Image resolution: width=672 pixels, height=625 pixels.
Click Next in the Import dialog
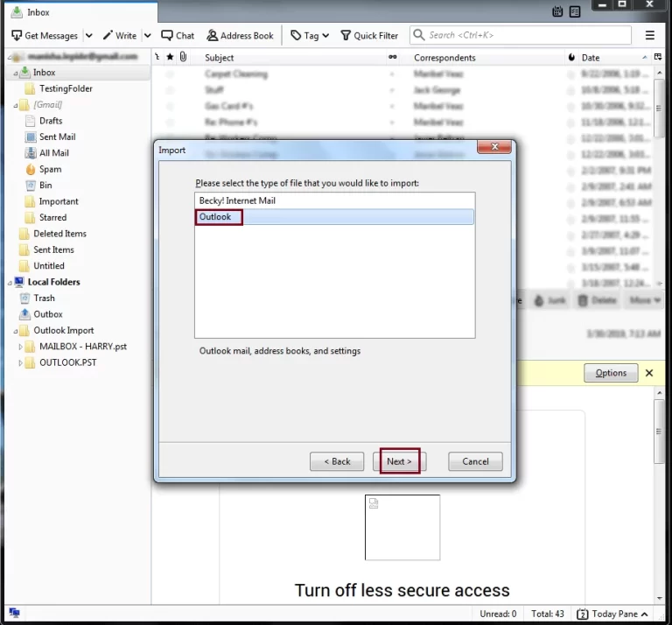coord(399,461)
